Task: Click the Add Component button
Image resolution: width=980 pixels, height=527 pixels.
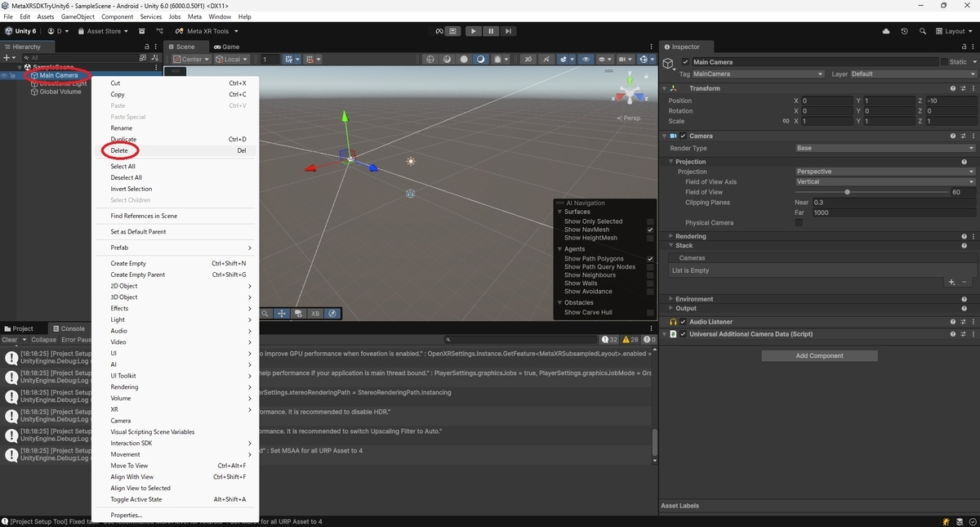Action: tap(819, 355)
